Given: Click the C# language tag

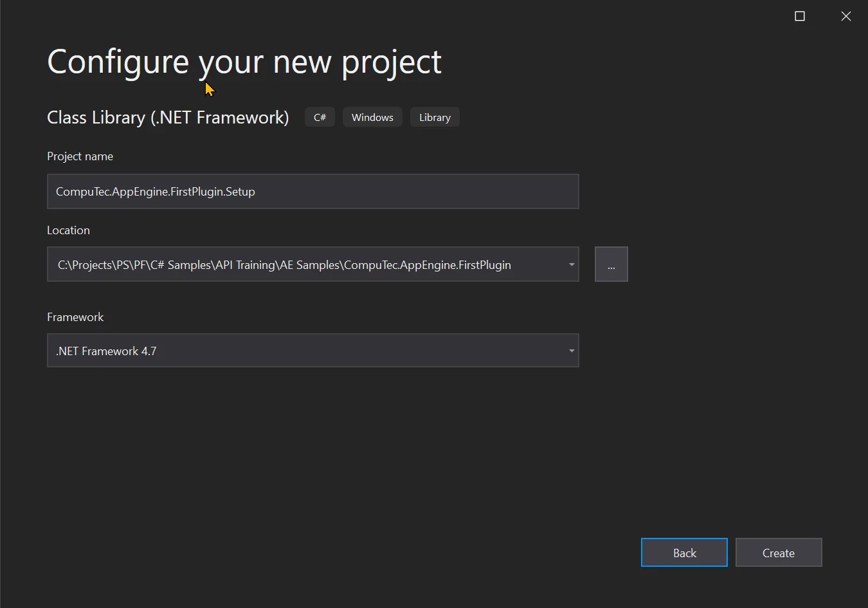Looking at the screenshot, I should tap(320, 116).
